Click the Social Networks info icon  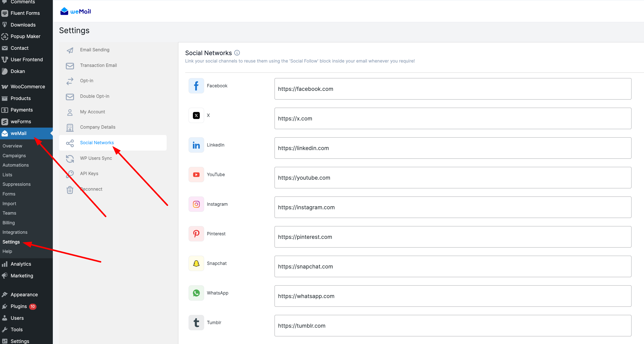click(237, 53)
